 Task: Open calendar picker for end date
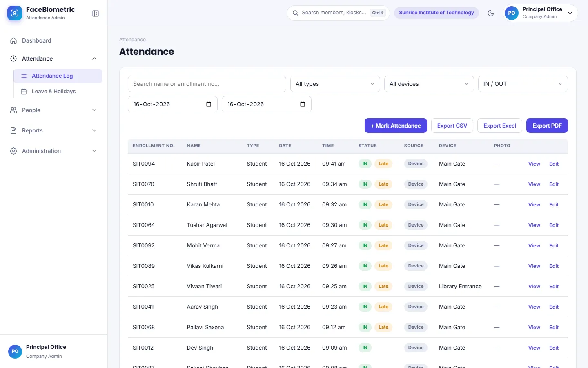[x=303, y=104]
